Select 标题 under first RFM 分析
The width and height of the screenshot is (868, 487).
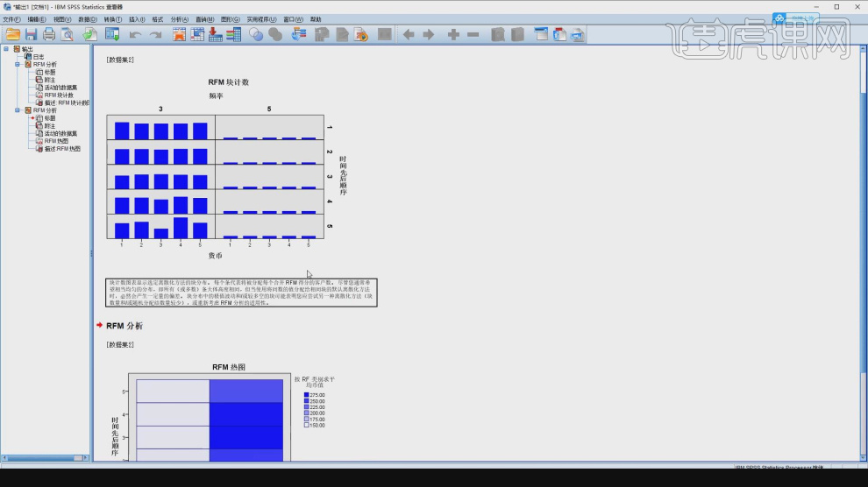coord(50,72)
